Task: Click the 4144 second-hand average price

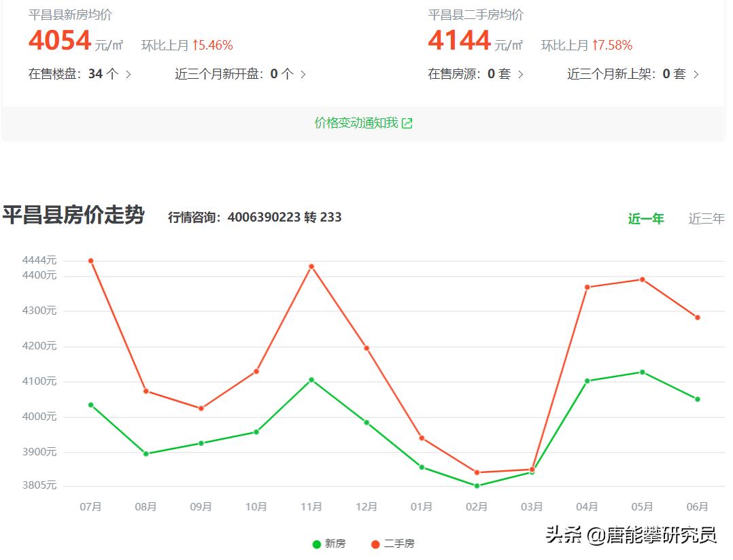Action: tap(459, 40)
